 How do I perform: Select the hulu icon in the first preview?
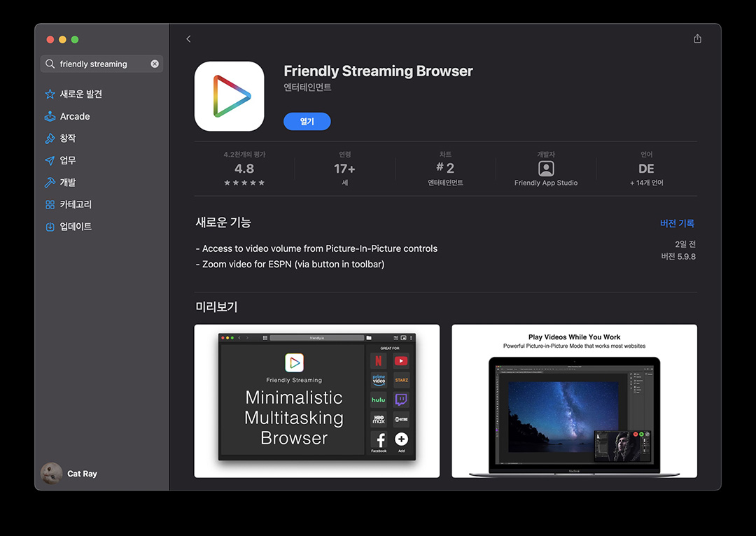pyautogui.click(x=379, y=400)
